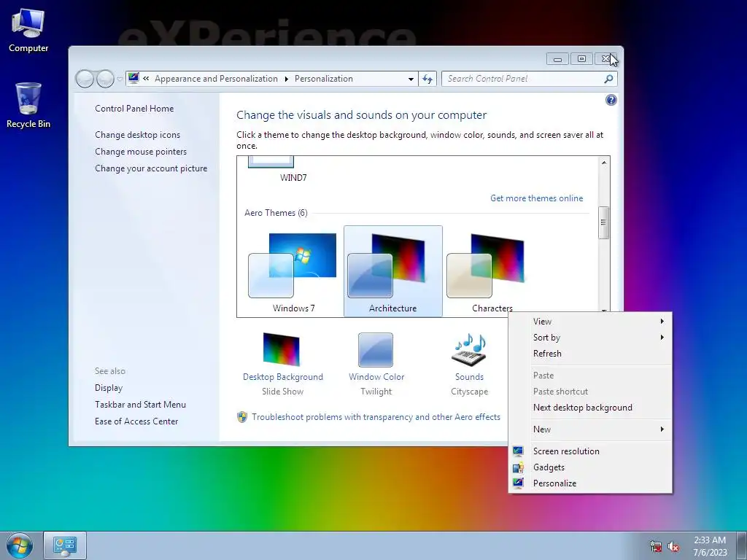Screen dimensions: 747x560
Task: Expand the address bar history dropdown
Action: (x=411, y=79)
